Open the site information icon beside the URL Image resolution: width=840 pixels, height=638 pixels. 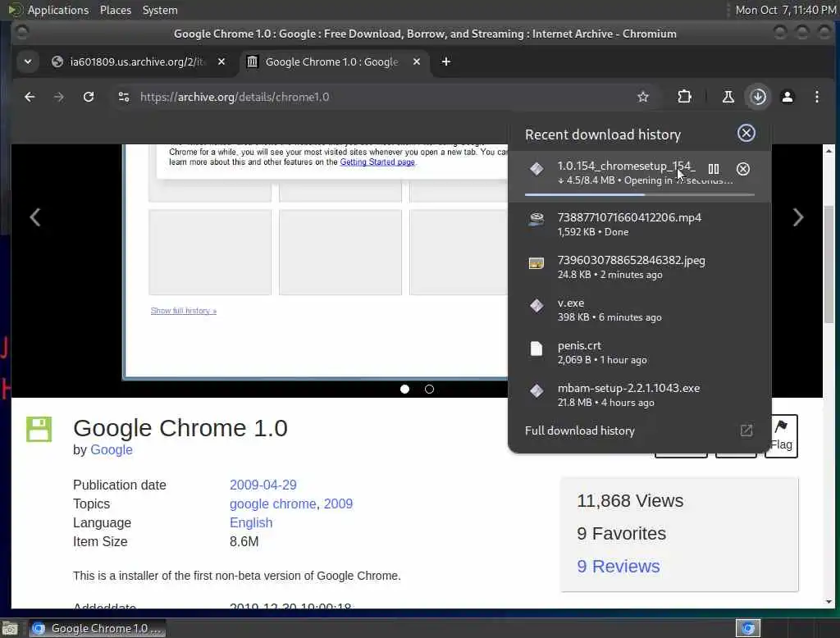(x=124, y=97)
